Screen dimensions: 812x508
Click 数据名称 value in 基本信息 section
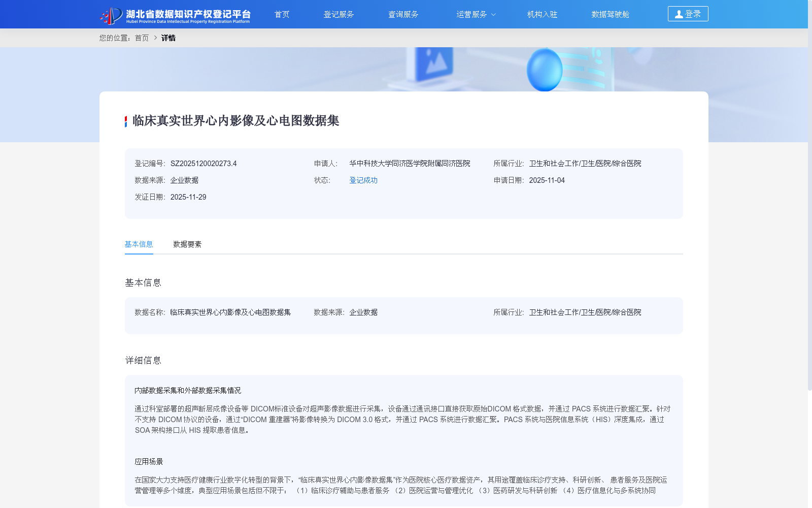tap(230, 312)
